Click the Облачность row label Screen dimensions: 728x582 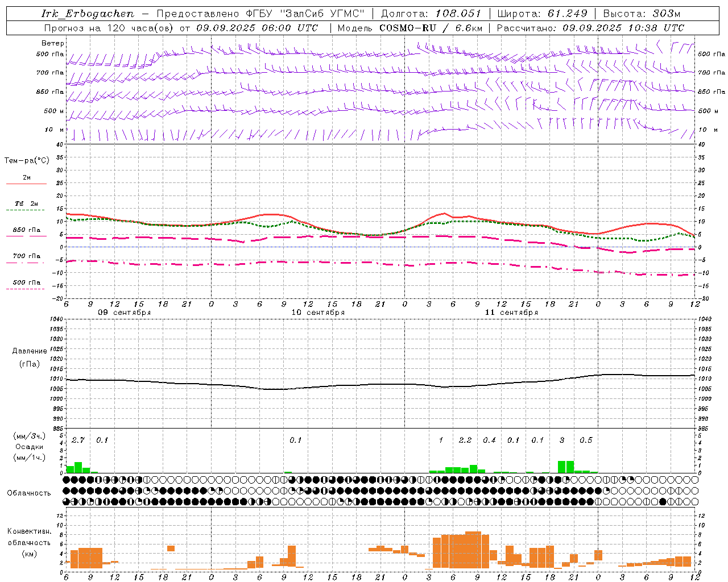(x=29, y=493)
